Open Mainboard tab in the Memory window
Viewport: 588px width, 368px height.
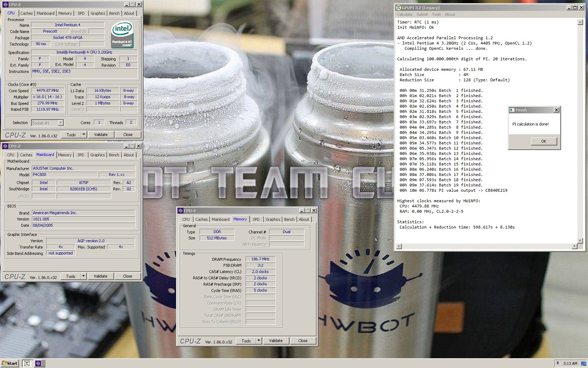click(220, 219)
